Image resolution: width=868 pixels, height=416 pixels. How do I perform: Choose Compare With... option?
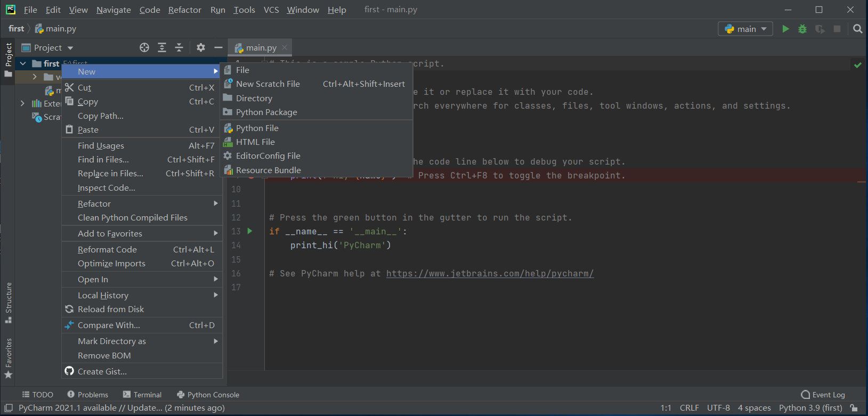pos(142,325)
